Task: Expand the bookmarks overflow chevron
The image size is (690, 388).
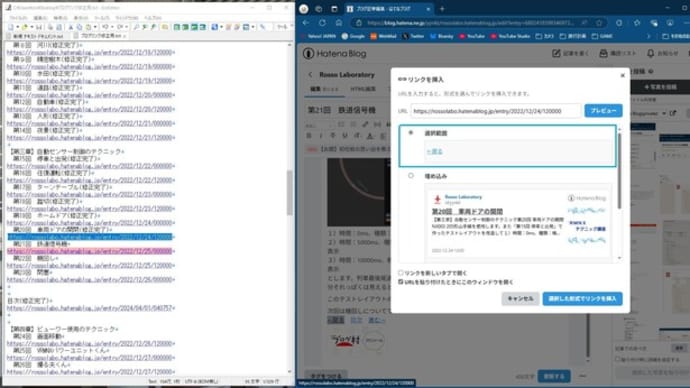Action: (x=648, y=36)
